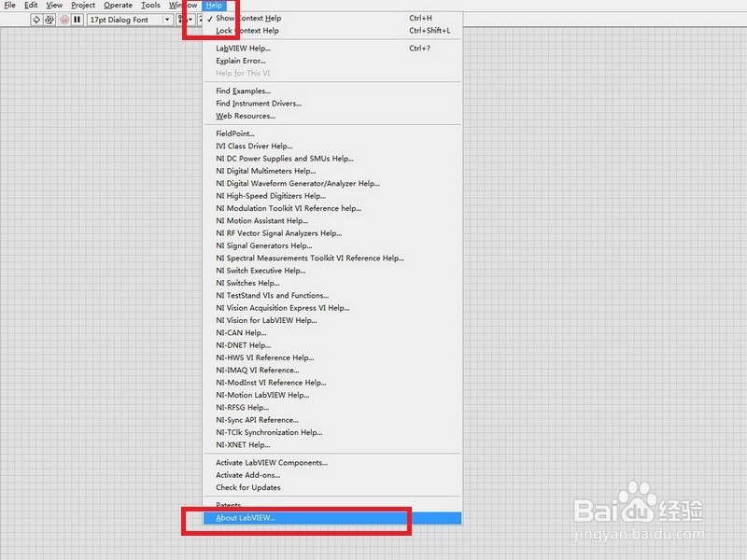Toggle Show Context Help checkmark
This screenshot has width=747, height=560.
coord(332,18)
